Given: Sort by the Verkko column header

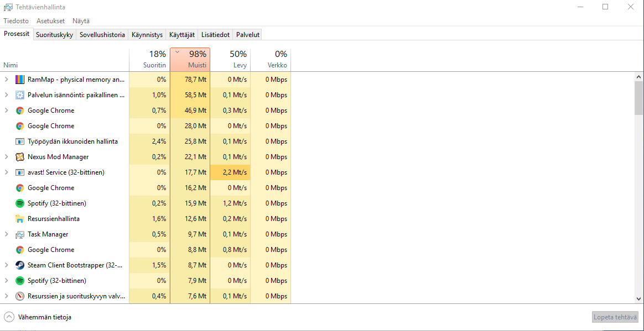Looking at the screenshot, I should [x=270, y=60].
